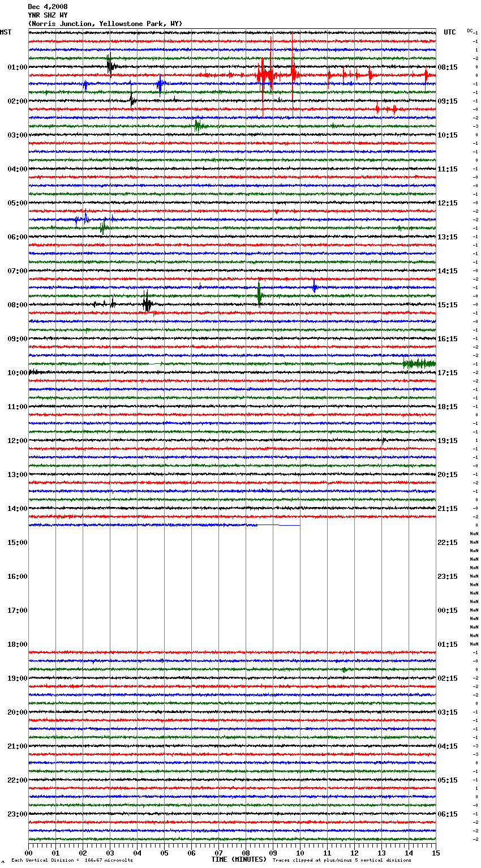Screen dimensions: 481x868
Task: Select the "02:00" MST time label
Action: 18,101
